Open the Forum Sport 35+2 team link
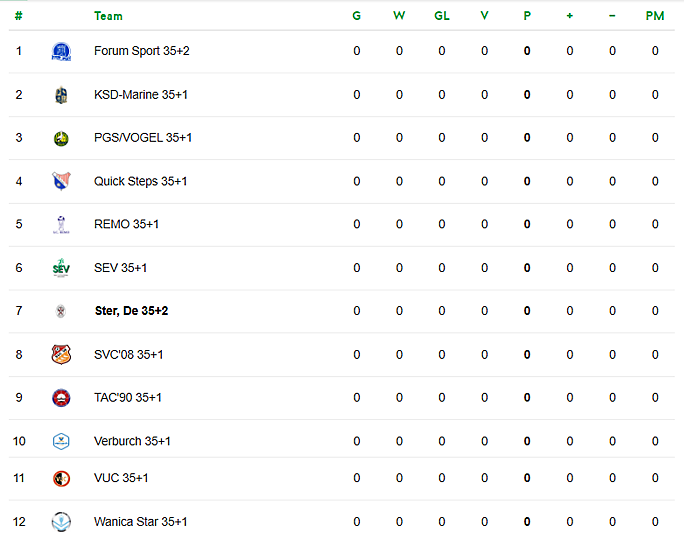 click(142, 51)
